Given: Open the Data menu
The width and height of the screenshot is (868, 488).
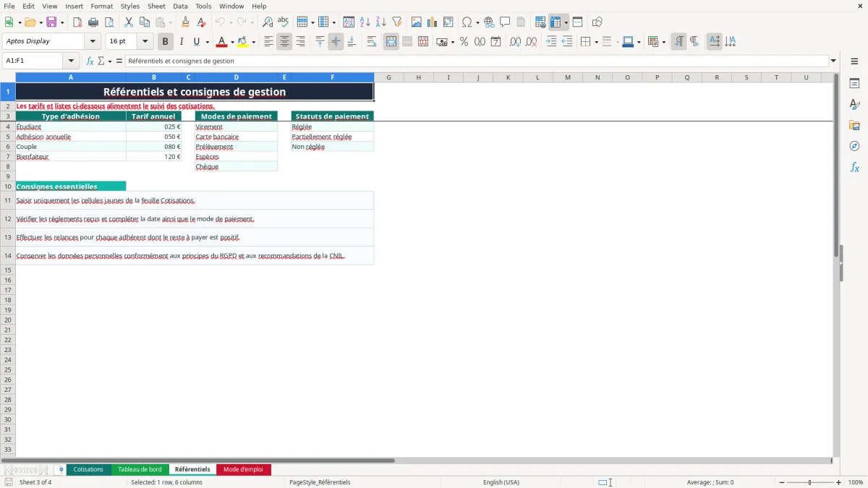Looking at the screenshot, I should [x=180, y=6].
